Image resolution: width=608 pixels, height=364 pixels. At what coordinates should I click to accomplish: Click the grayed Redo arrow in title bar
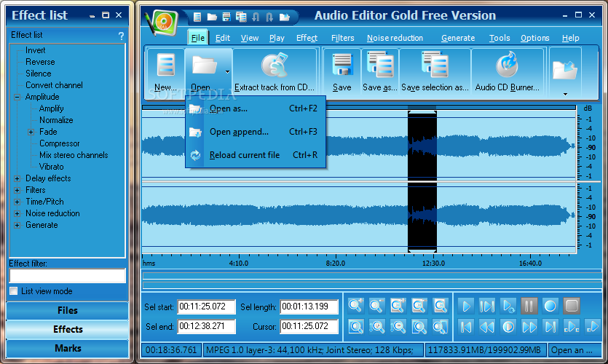(x=269, y=17)
